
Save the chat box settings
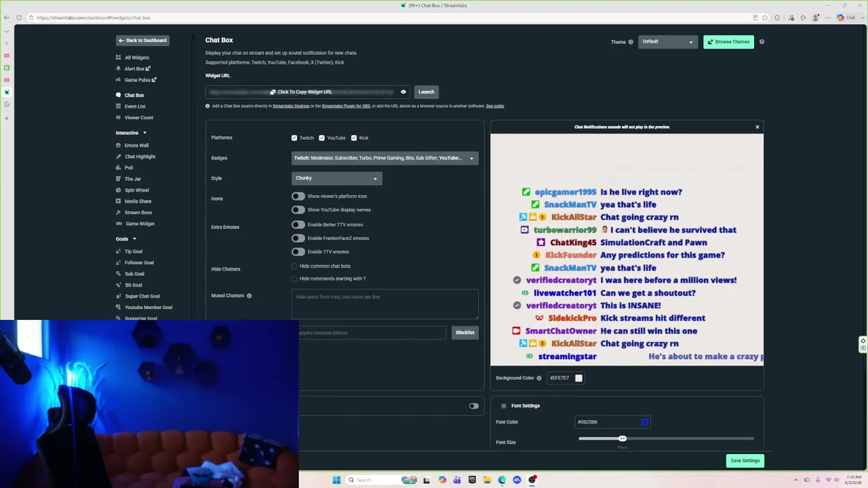point(745,461)
